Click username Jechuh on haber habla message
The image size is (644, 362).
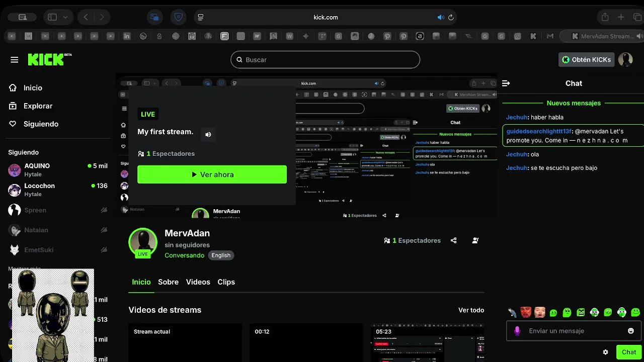click(x=517, y=117)
